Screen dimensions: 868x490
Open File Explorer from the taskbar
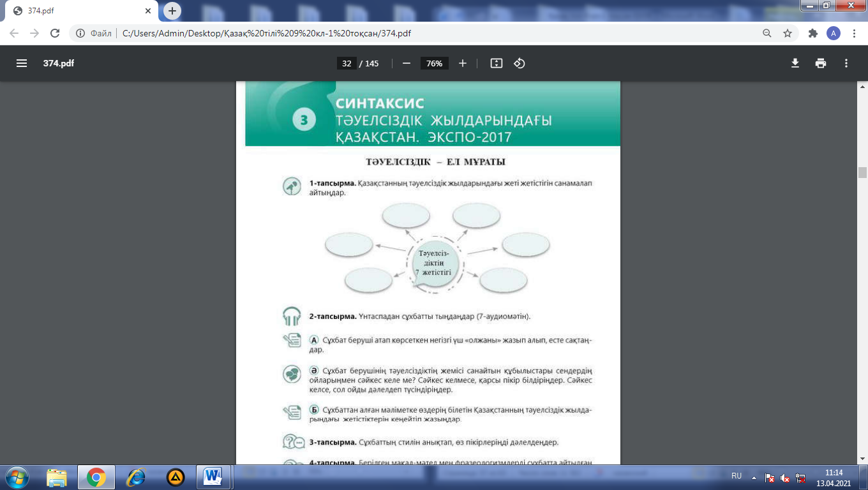[57, 477]
